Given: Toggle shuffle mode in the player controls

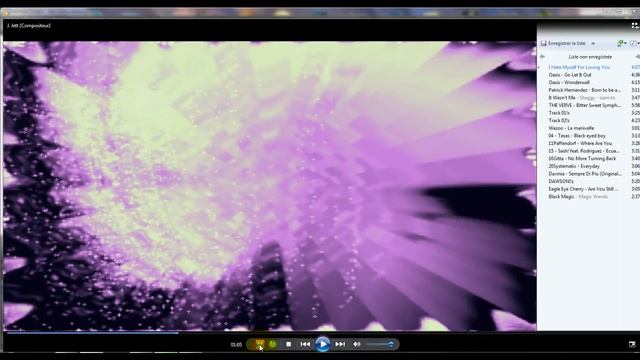Looking at the screenshot, I should coord(260,344).
